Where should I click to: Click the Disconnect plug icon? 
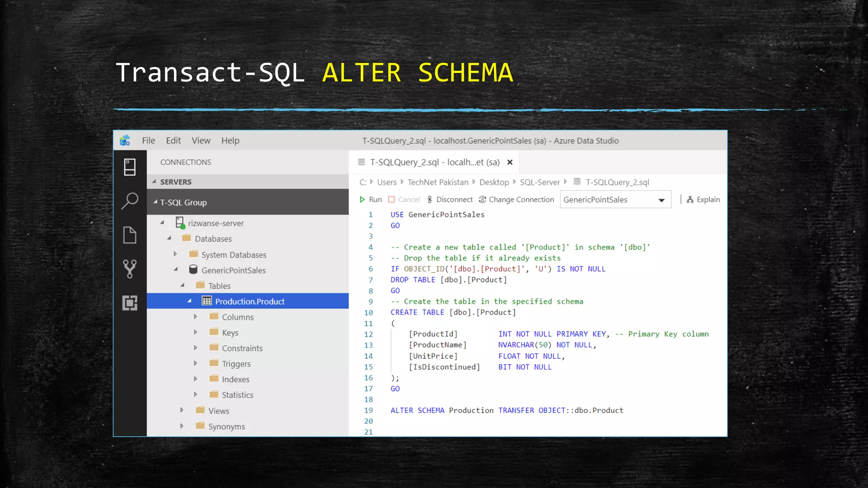430,200
